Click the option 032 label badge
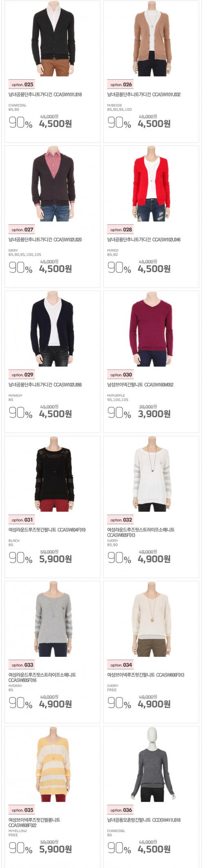Screen dimensions: 204x868 click(121, 520)
